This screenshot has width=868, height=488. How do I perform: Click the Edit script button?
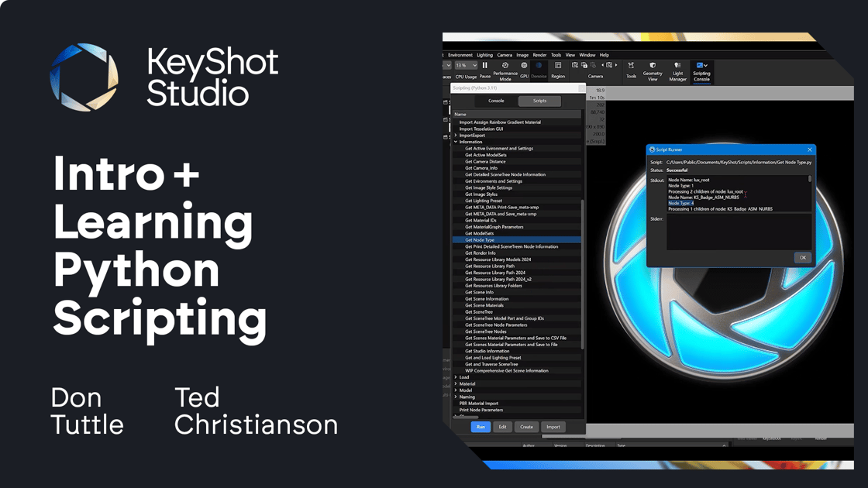(502, 427)
